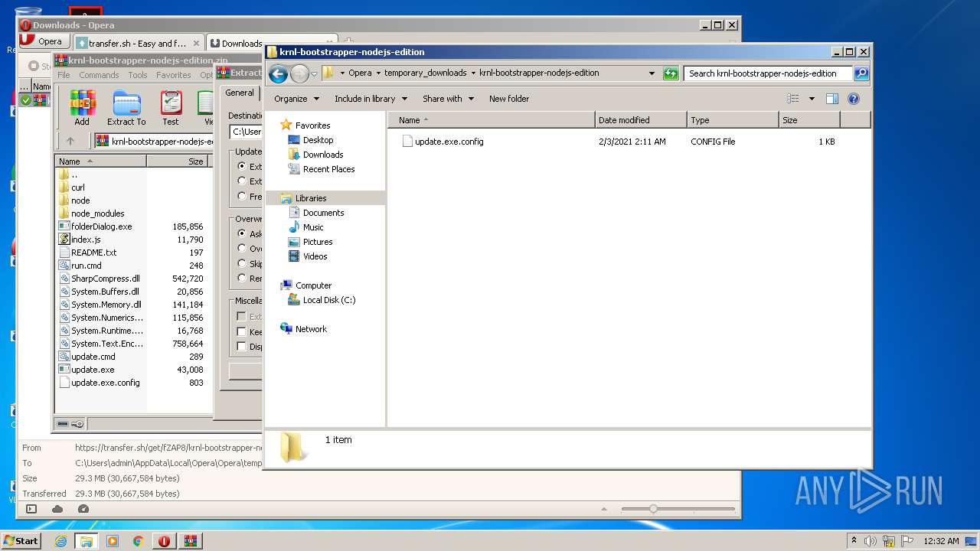Click the Explorer Back arrow button
980x551 pixels.
point(278,73)
